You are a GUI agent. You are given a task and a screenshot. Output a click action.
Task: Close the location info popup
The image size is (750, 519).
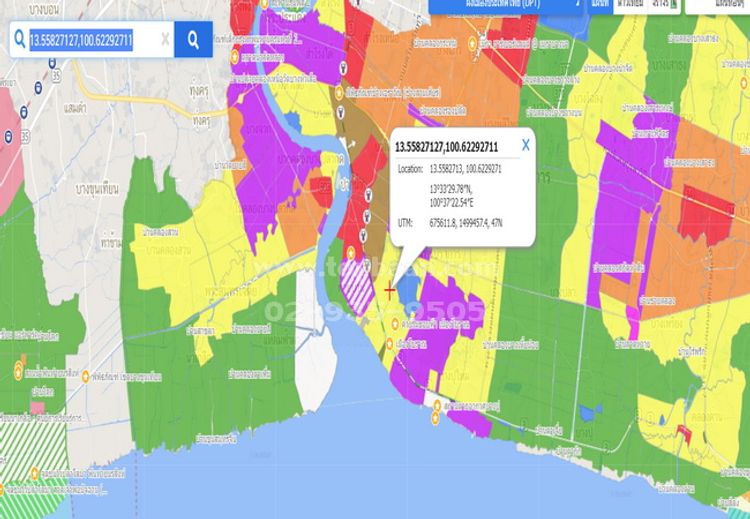pos(525,144)
